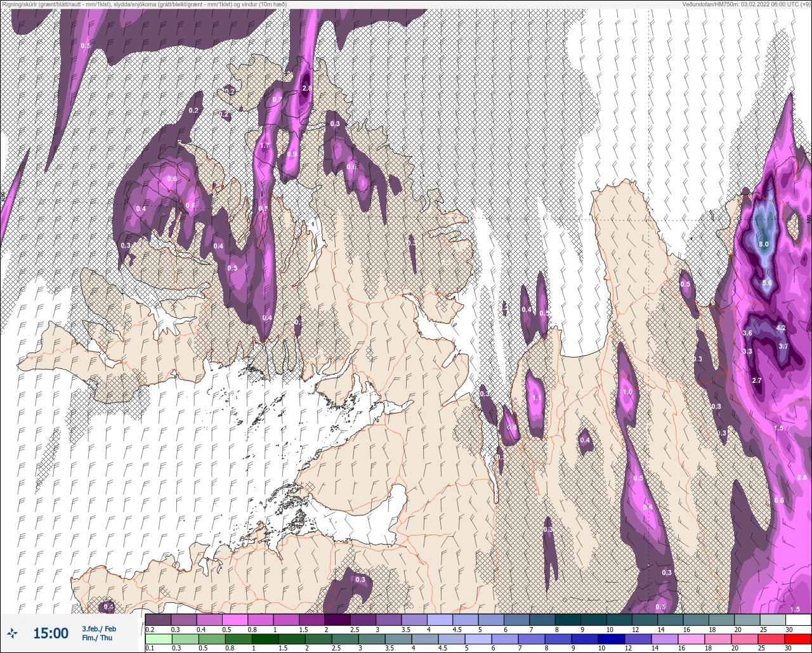The height and width of the screenshot is (653, 812).
Task: Click the 2.8 precipitation value label
Action: click(x=306, y=88)
